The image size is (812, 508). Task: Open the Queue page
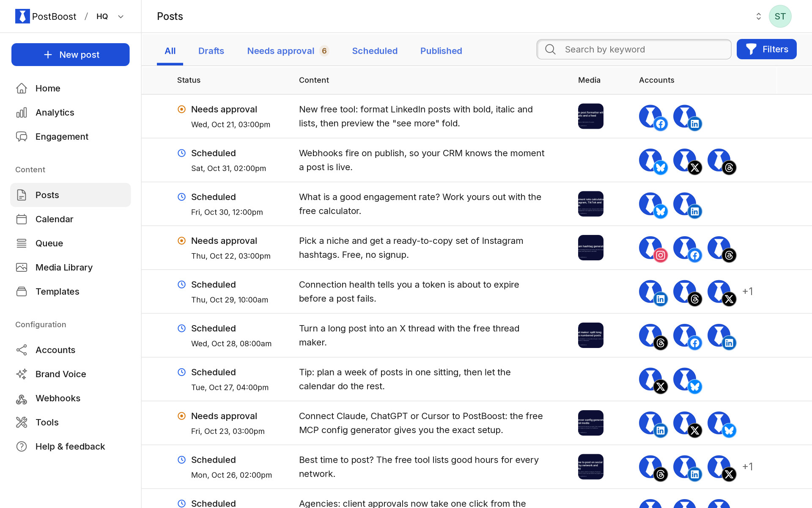click(70, 243)
